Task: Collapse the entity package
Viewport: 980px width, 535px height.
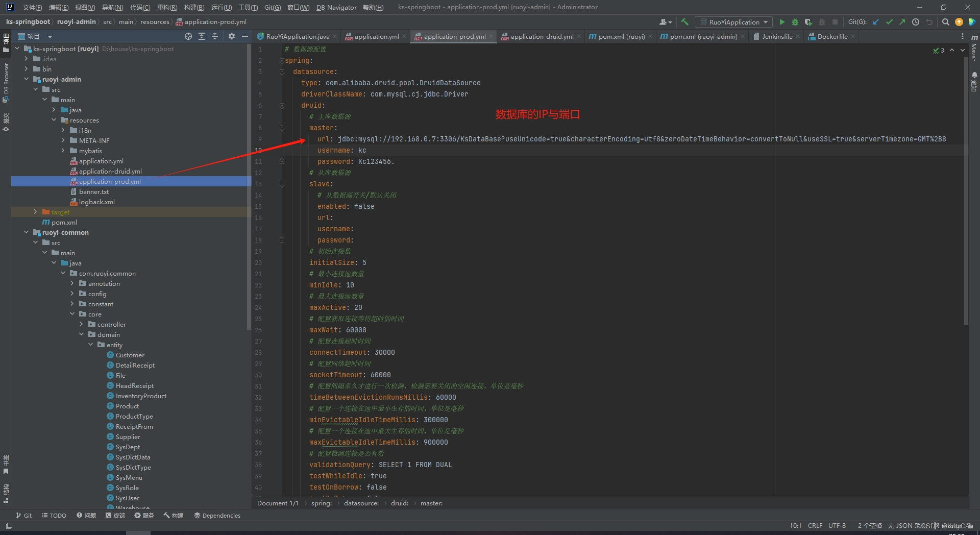Action: (90, 345)
